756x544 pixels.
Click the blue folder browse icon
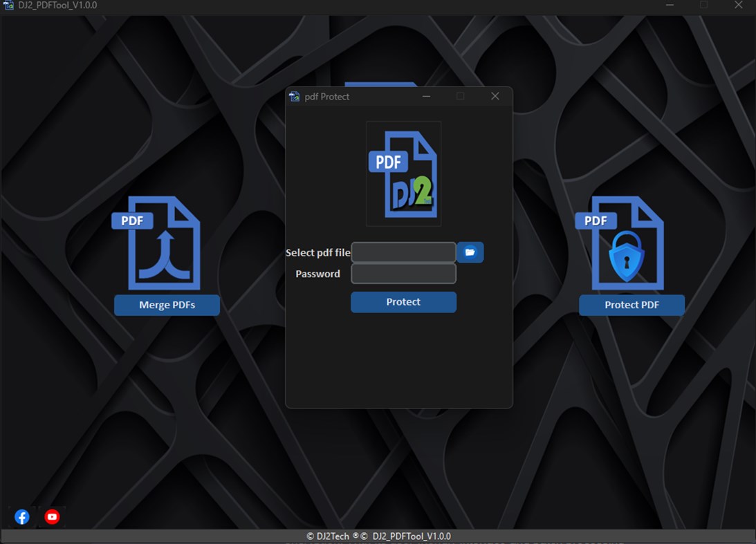pos(470,252)
